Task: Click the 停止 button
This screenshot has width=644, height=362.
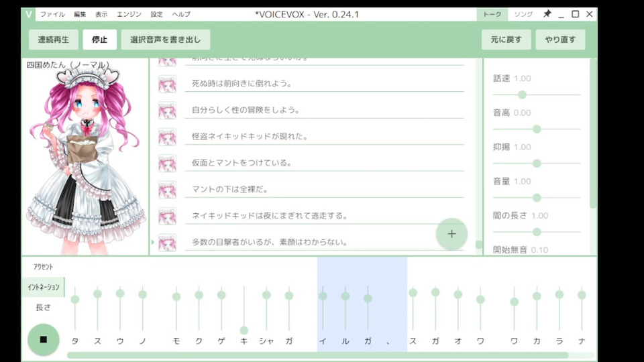Action: pos(99,40)
